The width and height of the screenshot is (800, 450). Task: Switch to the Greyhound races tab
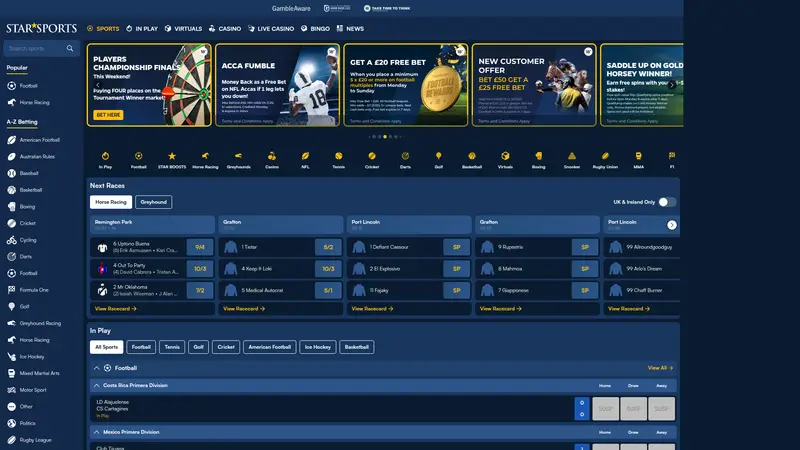coord(154,202)
